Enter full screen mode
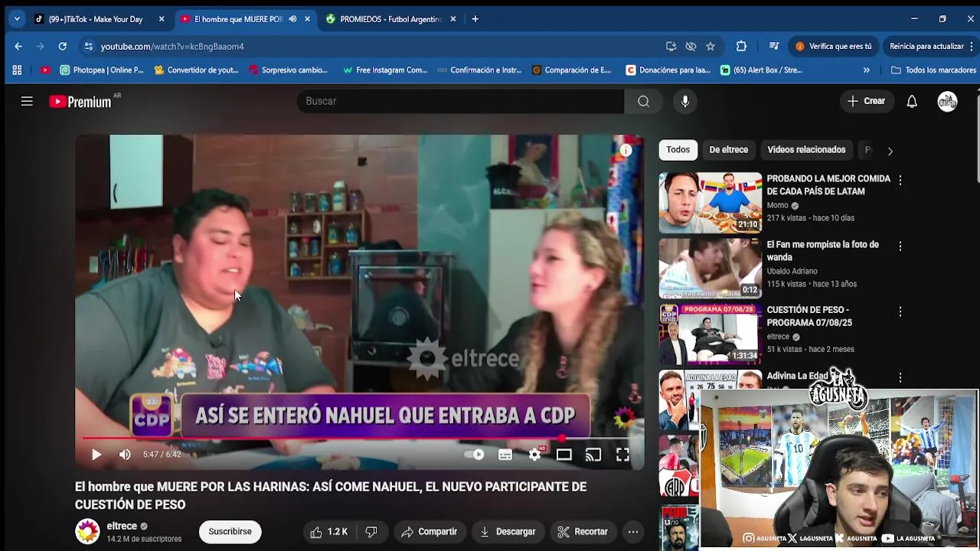The image size is (980, 551). pyautogui.click(x=622, y=455)
